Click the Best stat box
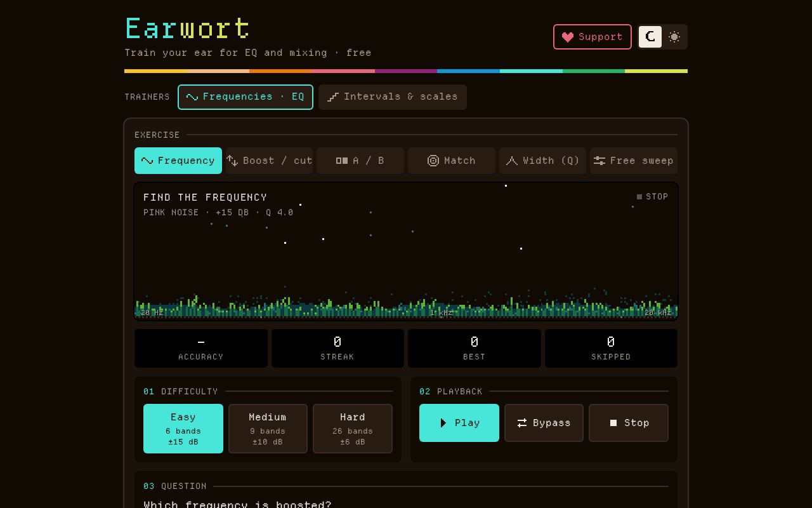This screenshot has height=508, width=812. [x=475, y=348]
